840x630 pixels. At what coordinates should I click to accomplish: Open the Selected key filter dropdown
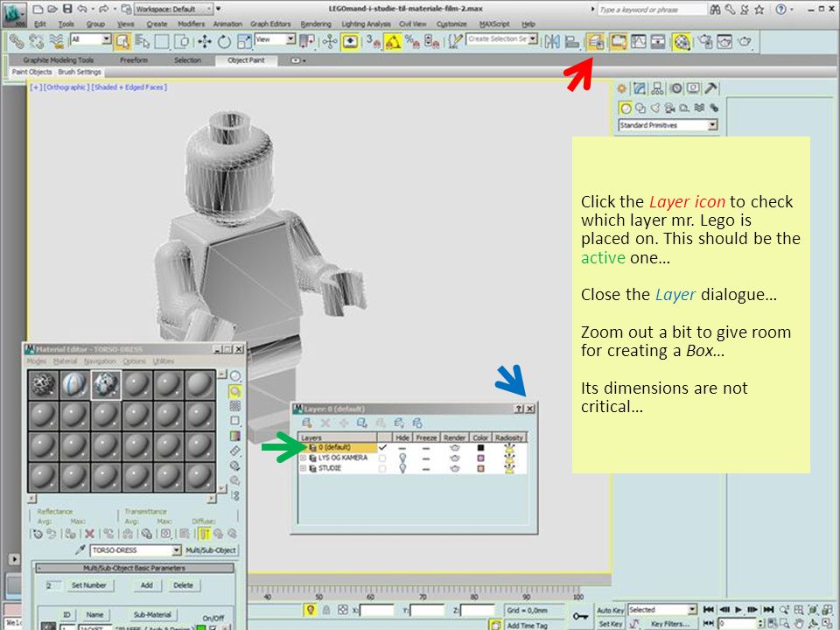[662, 610]
